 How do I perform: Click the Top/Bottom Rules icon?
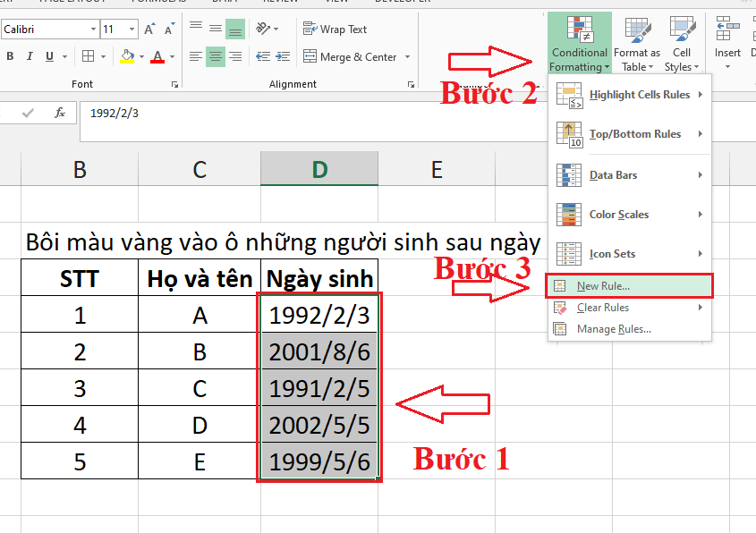coord(569,134)
